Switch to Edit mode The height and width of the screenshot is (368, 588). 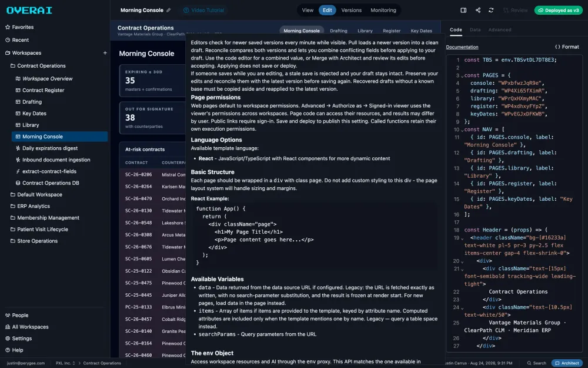point(327,10)
